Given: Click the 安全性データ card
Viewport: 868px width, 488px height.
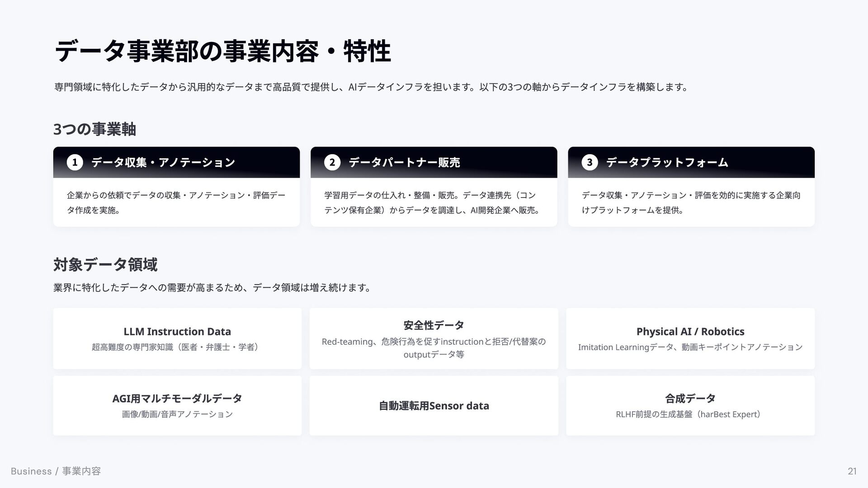Looking at the screenshot, I should 434,338.
